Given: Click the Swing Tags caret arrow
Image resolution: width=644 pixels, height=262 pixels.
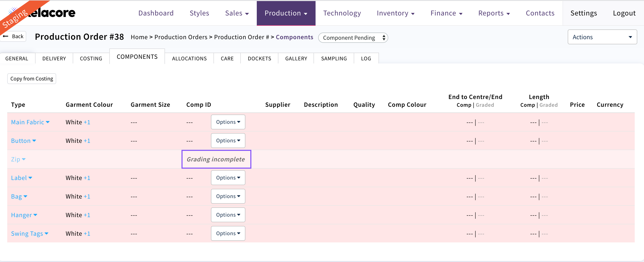Looking at the screenshot, I should 47,234.
